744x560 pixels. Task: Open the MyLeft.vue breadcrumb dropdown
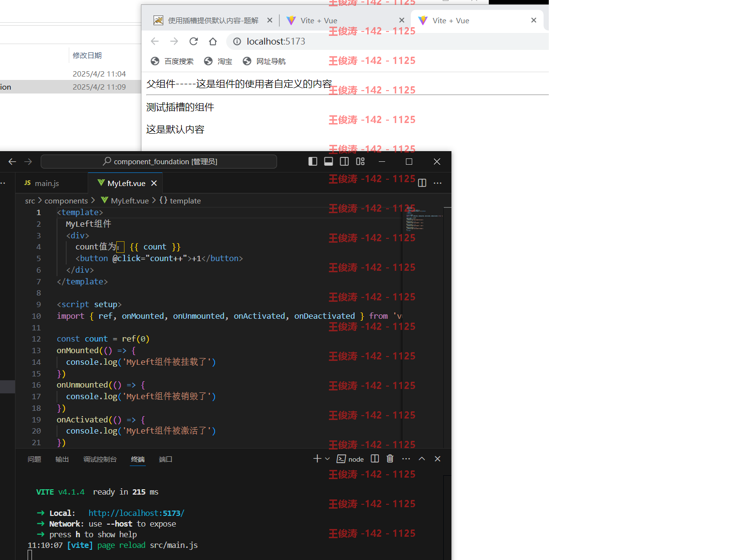125,201
